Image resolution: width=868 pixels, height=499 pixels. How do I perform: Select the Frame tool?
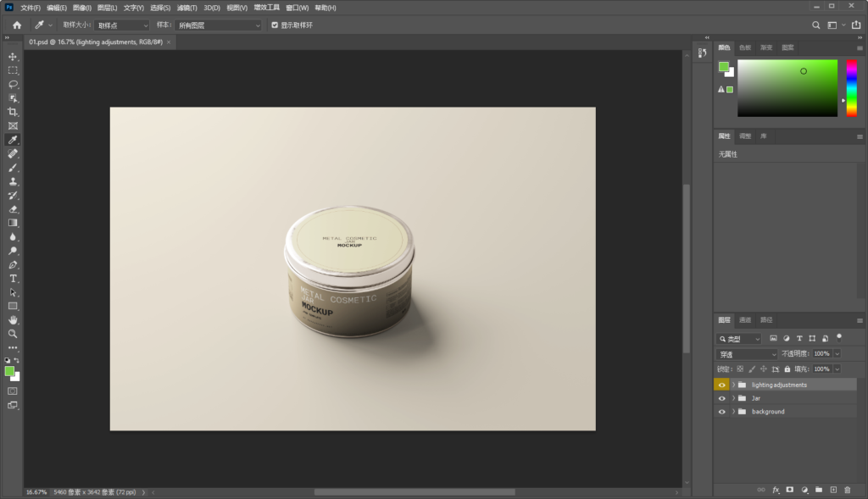[13, 126]
